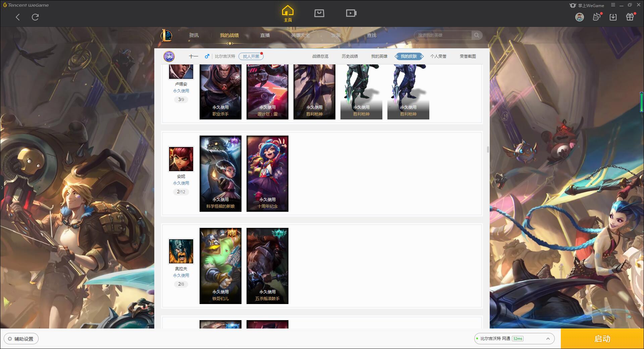Expand the 比尔吉沃特 网通 server dropdown

[x=514, y=339]
